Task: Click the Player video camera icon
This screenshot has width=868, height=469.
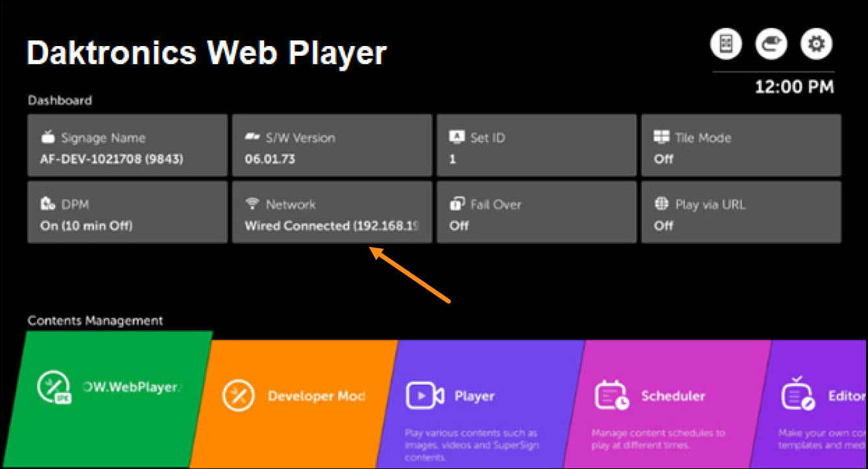Action: [425, 396]
